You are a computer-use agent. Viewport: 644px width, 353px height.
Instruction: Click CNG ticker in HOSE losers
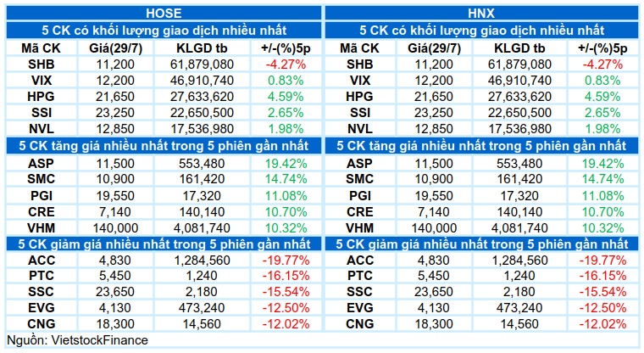pos(41,324)
